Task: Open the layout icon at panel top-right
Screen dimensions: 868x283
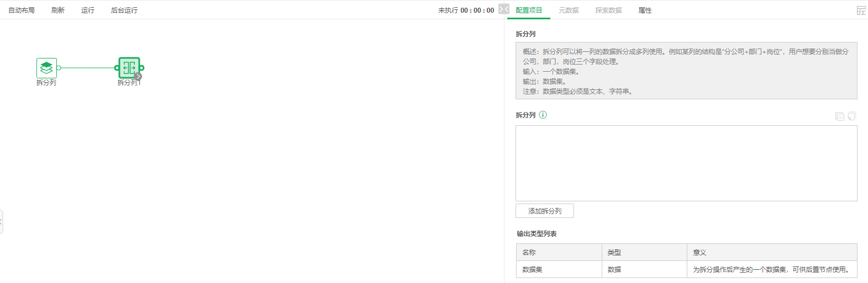Action: (x=861, y=10)
